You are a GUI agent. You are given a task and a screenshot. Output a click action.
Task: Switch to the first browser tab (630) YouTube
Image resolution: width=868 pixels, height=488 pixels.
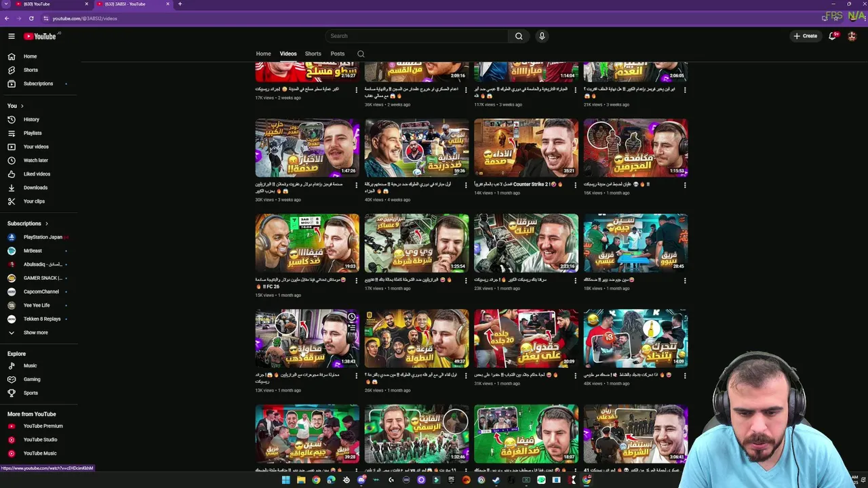tap(52, 4)
